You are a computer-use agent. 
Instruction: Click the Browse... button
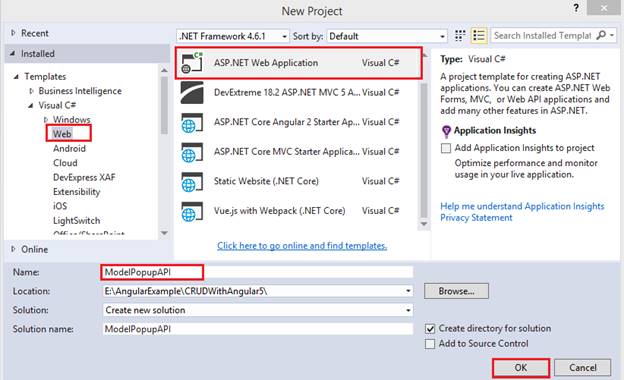456,291
